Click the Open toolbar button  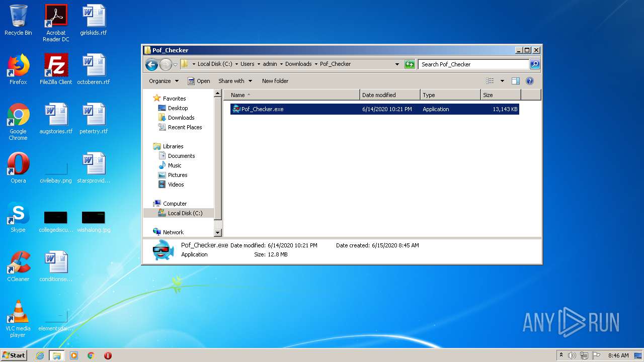[x=199, y=81]
